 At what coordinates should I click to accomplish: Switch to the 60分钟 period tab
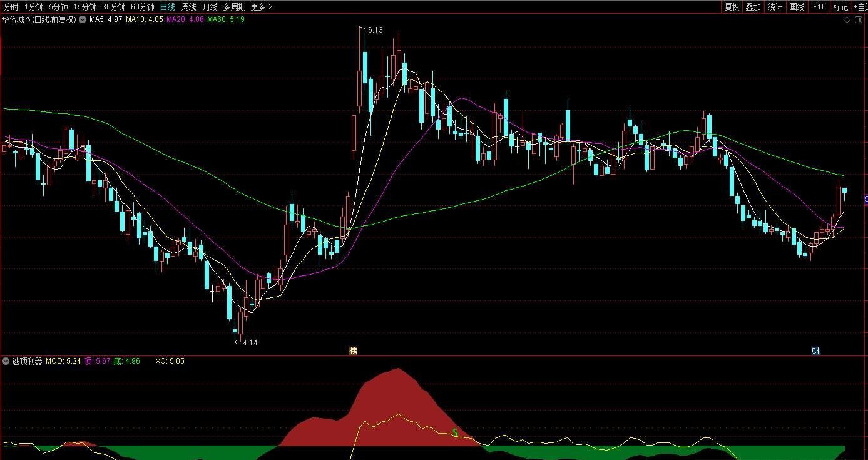point(142,7)
